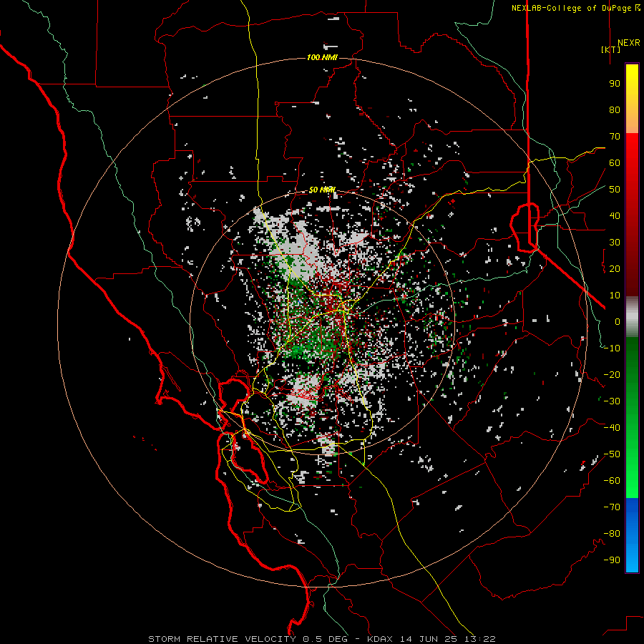The image size is (644, 644).
Task: Click the NEXR label above the scale
Action: [628, 43]
